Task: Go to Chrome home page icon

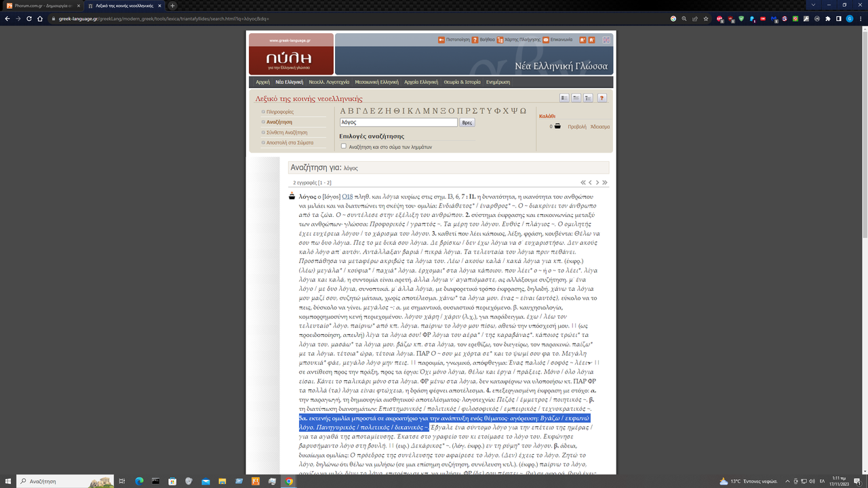Action: pos(41,18)
